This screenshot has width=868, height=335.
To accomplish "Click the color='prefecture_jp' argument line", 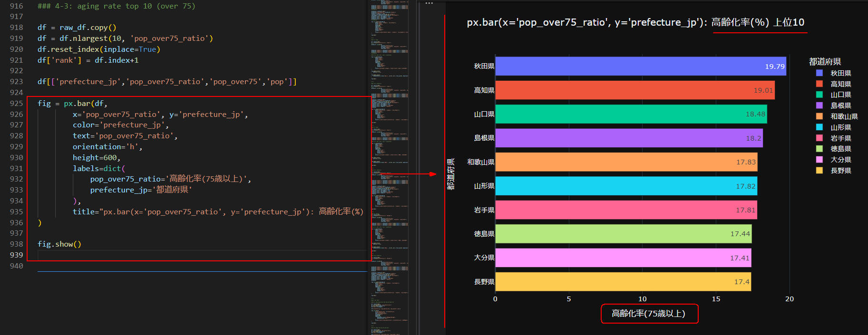I will pyautogui.click(x=121, y=125).
